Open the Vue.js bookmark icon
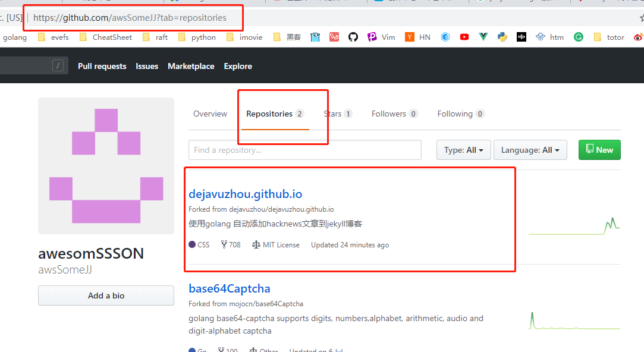The width and height of the screenshot is (644, 352). coord(483,37)
